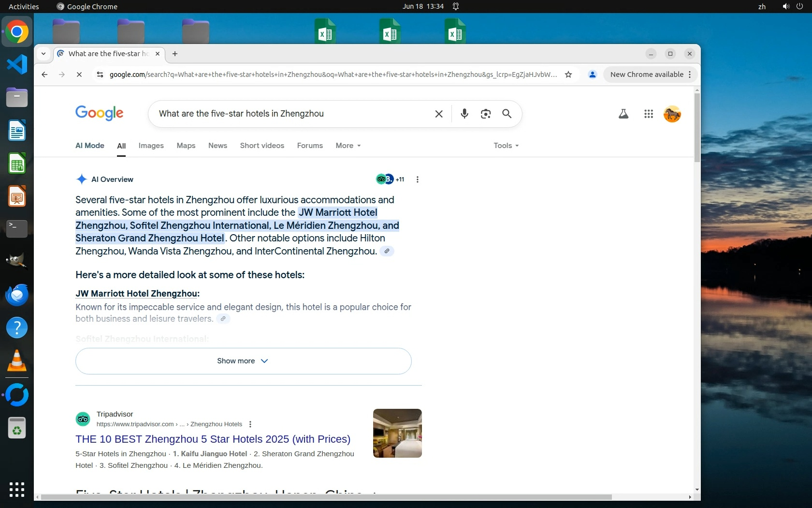
Task: Open Google Lens image search
Action: 485,114
